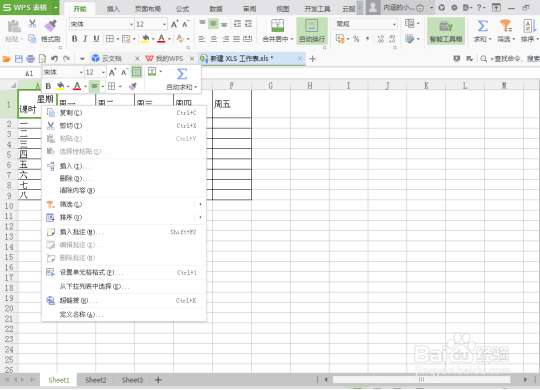Viewport: 540px width, 390px height.
Task: Toggle the Wrap Text (自动换行) button
Action: [312, 31]
